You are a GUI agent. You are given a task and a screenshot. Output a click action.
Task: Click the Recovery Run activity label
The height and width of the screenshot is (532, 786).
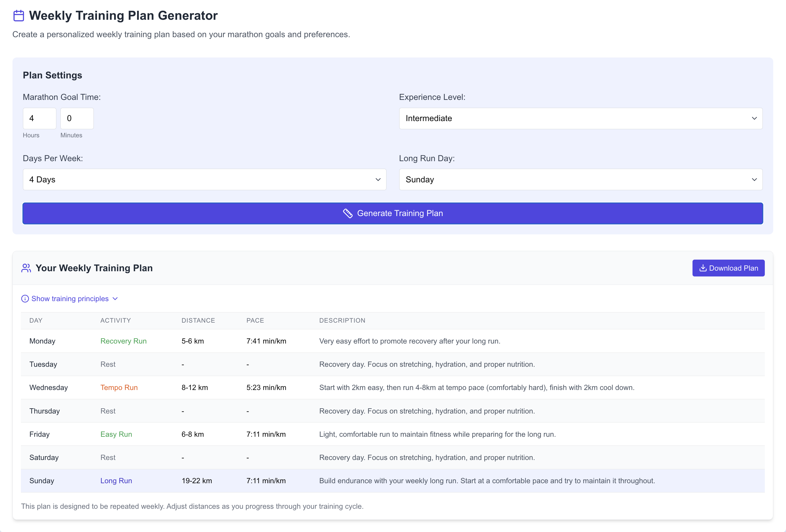(123, 341)
